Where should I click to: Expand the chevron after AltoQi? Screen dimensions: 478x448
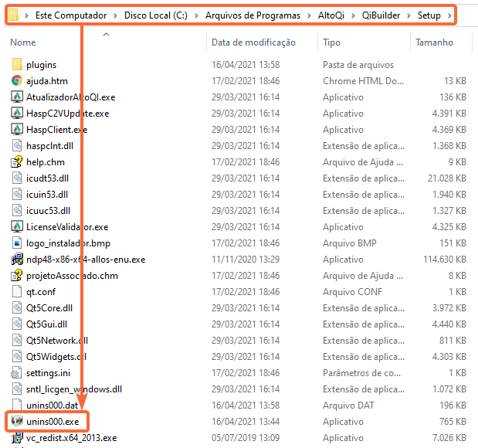(353, 15)
